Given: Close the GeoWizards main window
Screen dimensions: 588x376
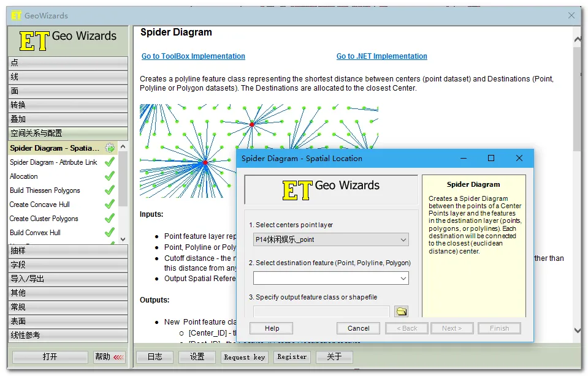Looking at the screenshot, I should pyautogui.click(x=571, y=15).
